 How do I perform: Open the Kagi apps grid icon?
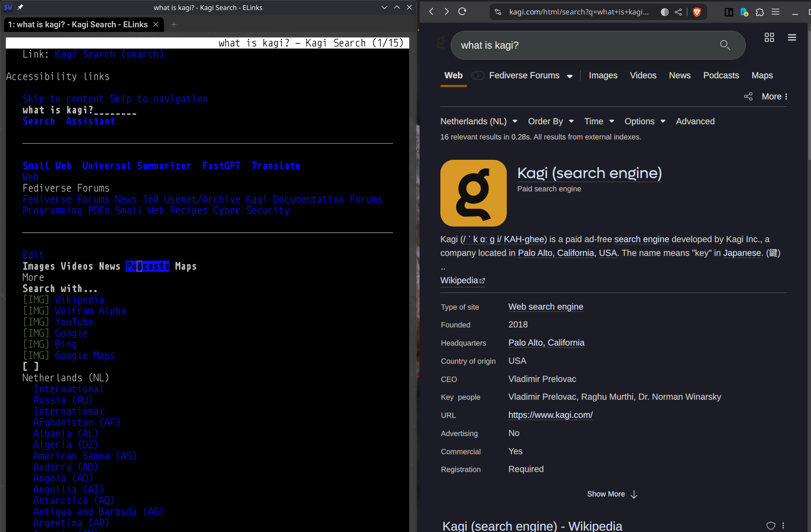[769, 37]
